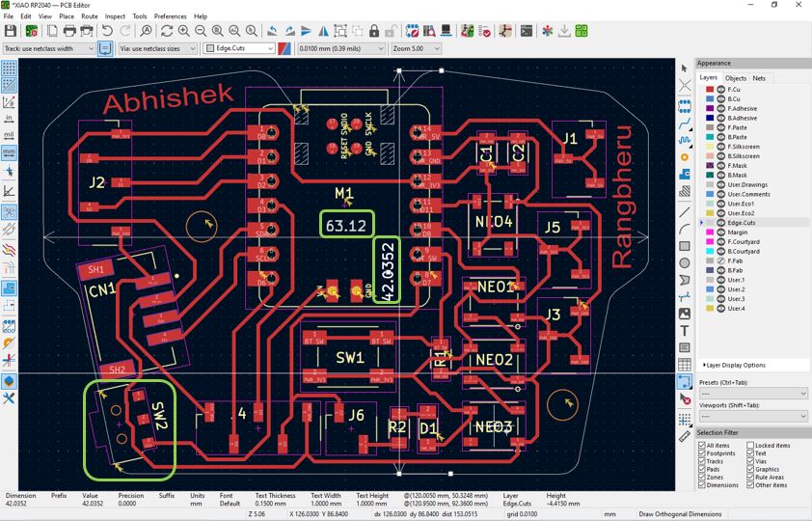
Task: Click the Print icon
Action: pos(69,31)
